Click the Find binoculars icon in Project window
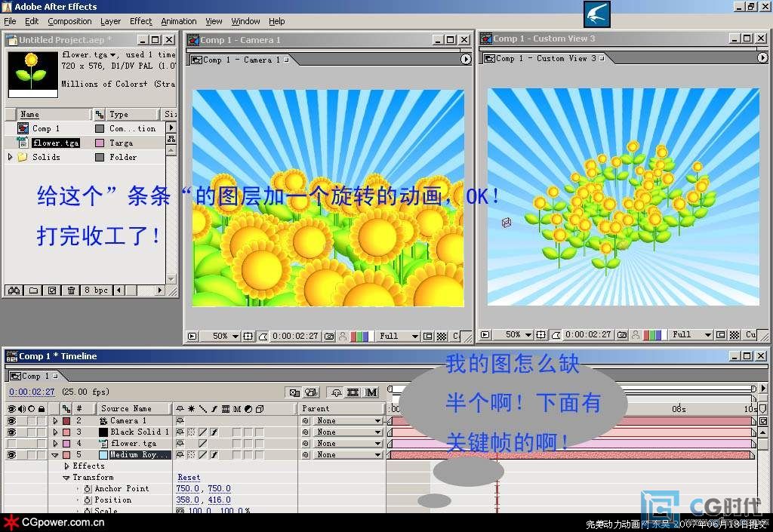This screenshot has height=532, width=773. pyautogui.click(x=14, y=290)
